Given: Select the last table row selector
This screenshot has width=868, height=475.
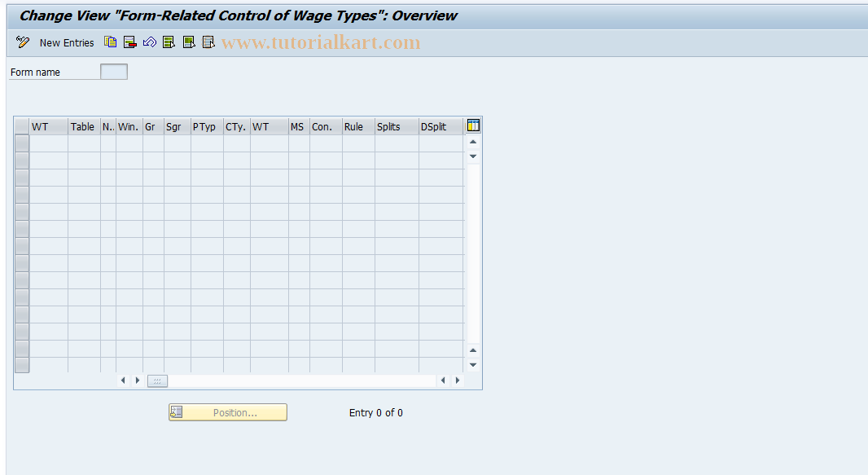Looking at the screenshot, I should 22,365.
